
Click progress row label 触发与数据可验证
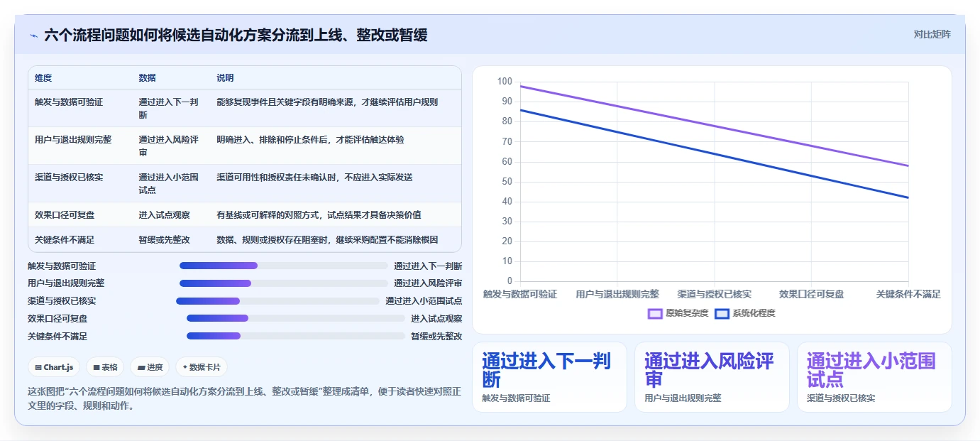[x=62, y=266]
